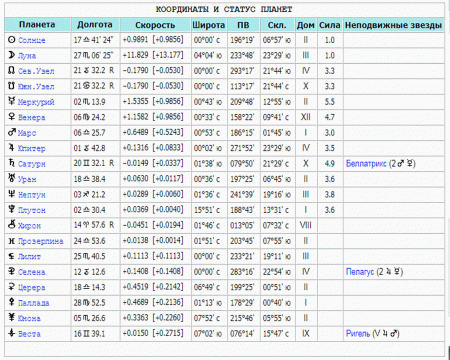
Task: Click the Широта column header
Action: (209, 25)
